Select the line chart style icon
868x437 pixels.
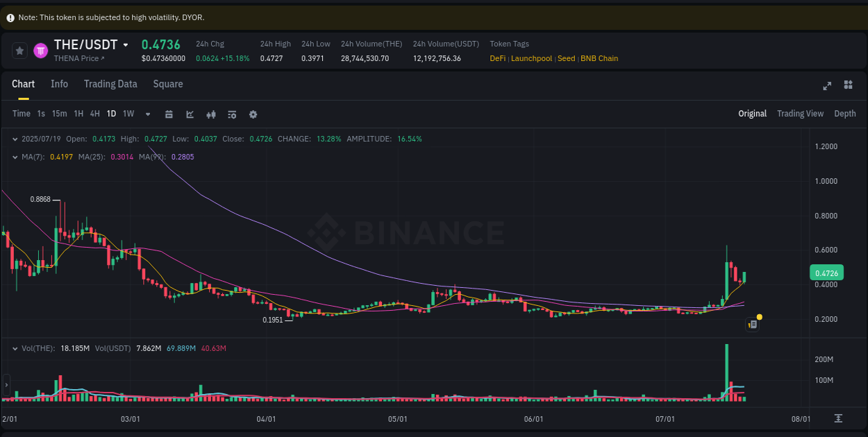190,114
